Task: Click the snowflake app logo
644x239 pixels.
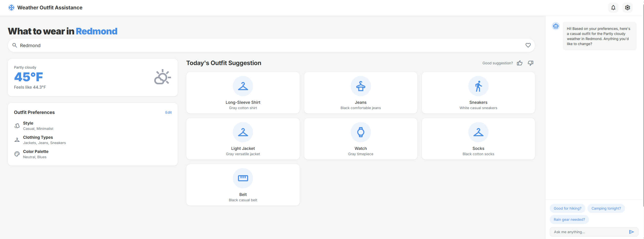Action: [x=11, y=8]
